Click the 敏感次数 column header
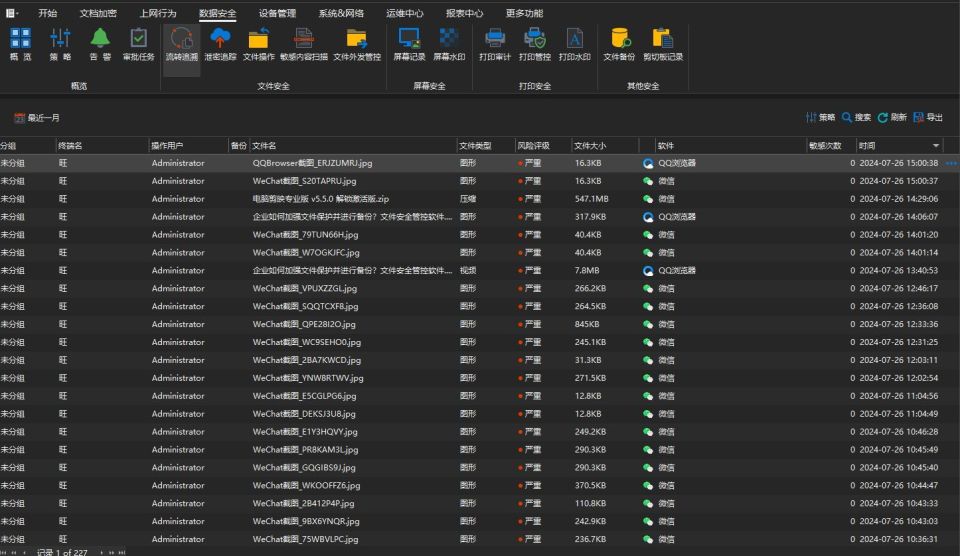960x556 pixels. tap(831, 146)
